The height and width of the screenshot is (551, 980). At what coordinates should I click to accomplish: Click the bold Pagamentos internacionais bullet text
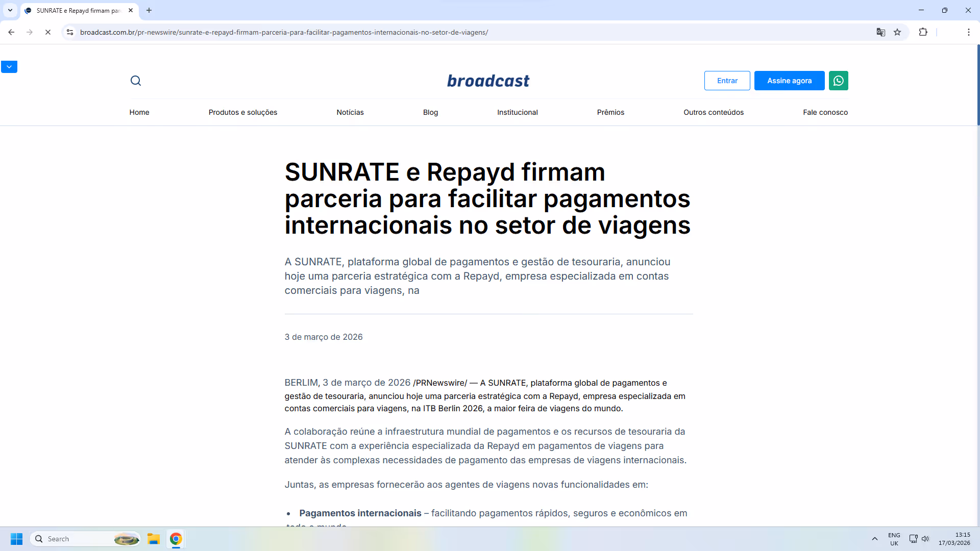click(360, 513)
